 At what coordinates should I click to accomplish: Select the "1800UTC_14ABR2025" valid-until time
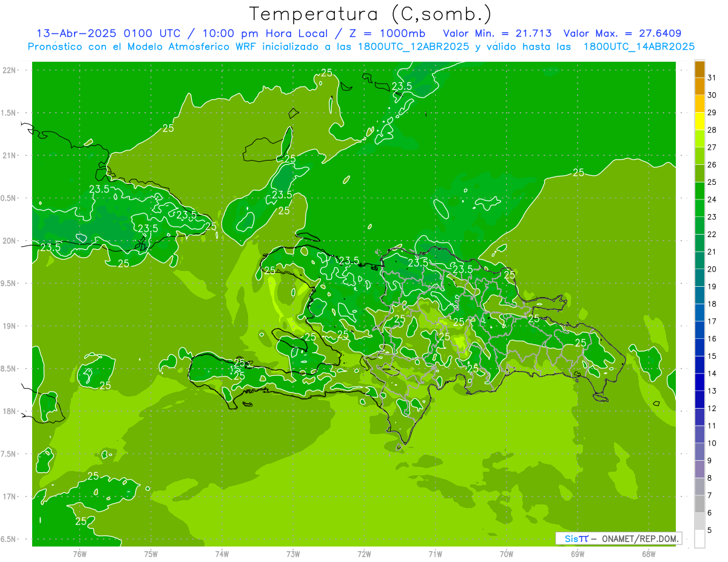(638, 47)
